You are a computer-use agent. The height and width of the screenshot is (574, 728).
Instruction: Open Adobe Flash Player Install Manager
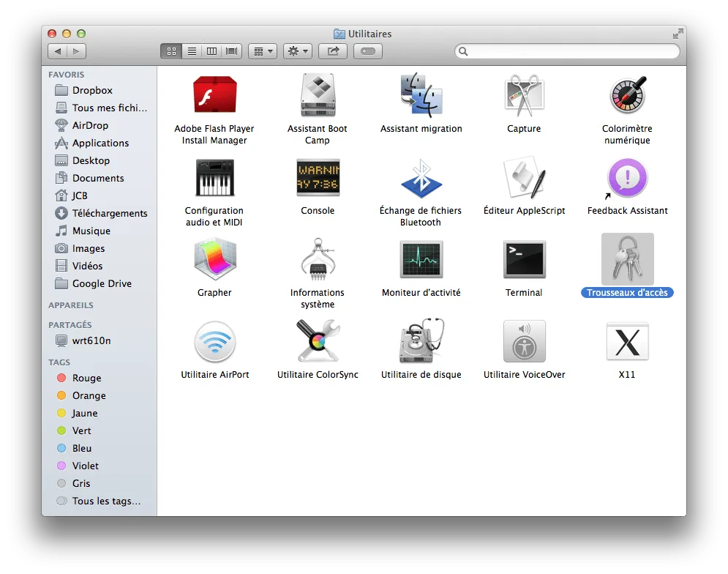point(214,96)
